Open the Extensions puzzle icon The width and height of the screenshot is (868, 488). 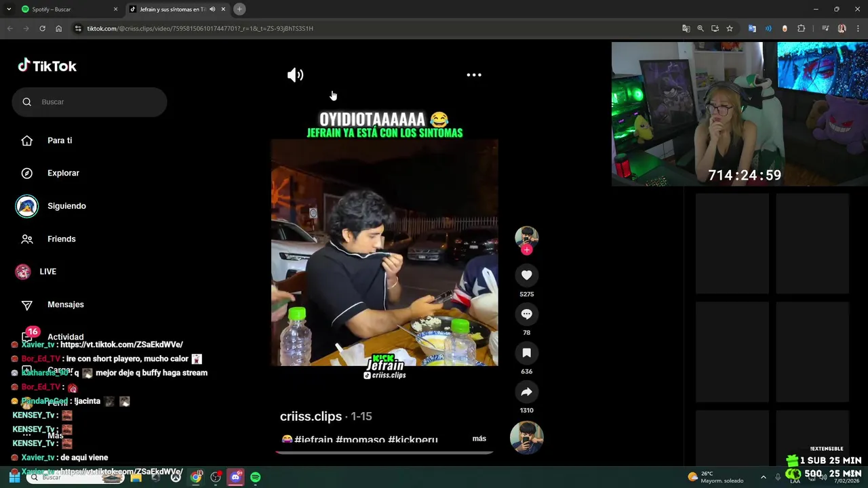802,28
